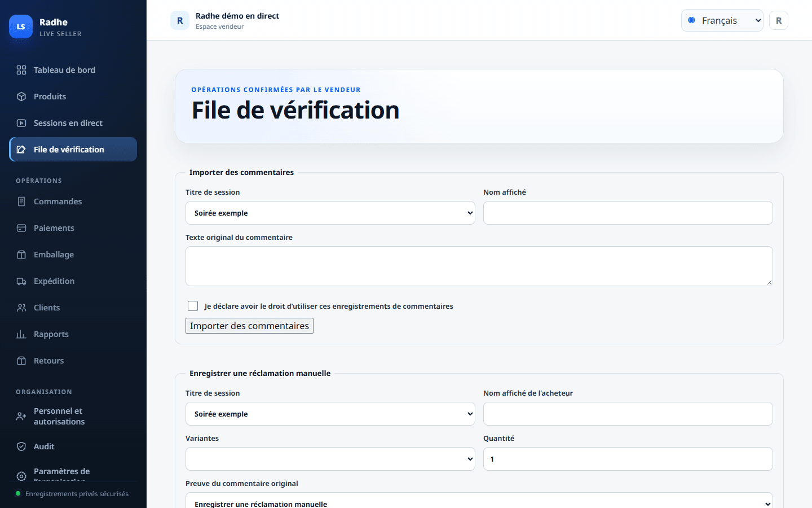The image size is (812, 508).
Task: Click the R user button at top right
Action: (x=779, y=20)
